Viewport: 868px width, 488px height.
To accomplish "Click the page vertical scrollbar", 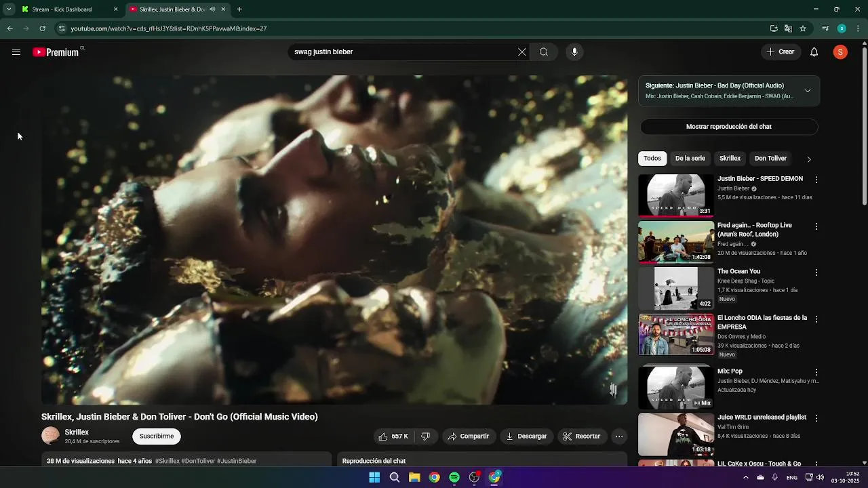I will coord(864,125).
